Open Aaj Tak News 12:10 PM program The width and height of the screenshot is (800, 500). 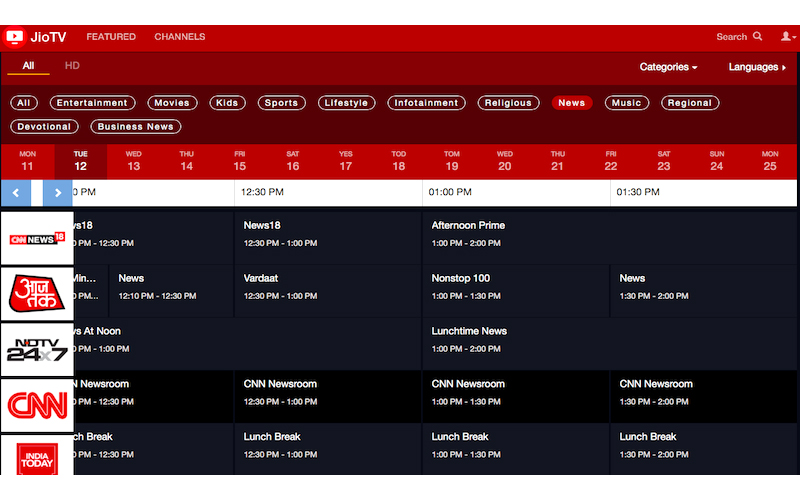tap(171, 291)
